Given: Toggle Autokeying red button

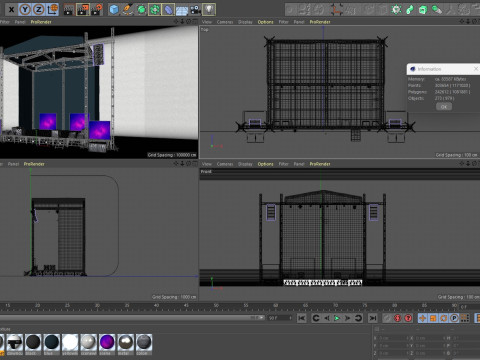Looking at the screenshot, I should [397, 318].
